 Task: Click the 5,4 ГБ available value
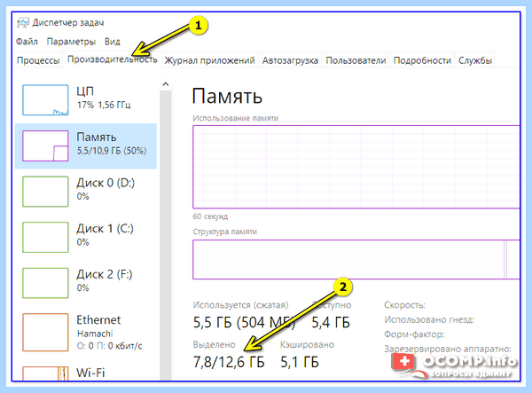331,322
